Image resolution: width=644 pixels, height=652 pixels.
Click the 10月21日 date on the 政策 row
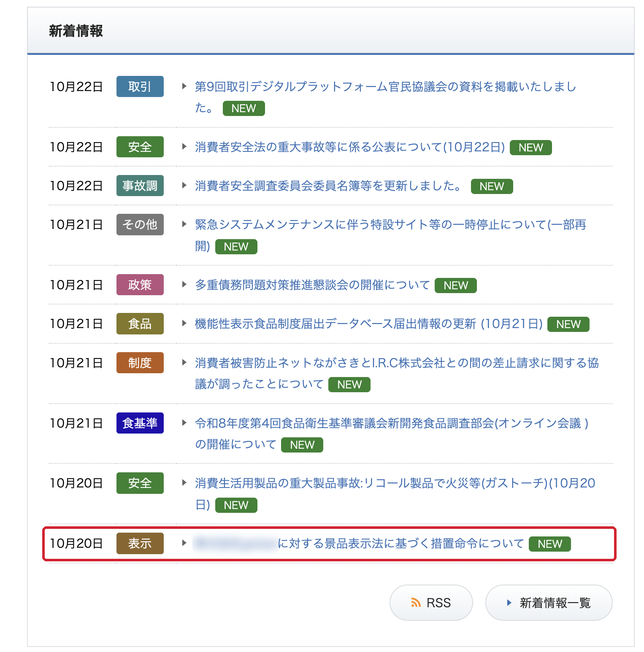click(x=76, y=285)
